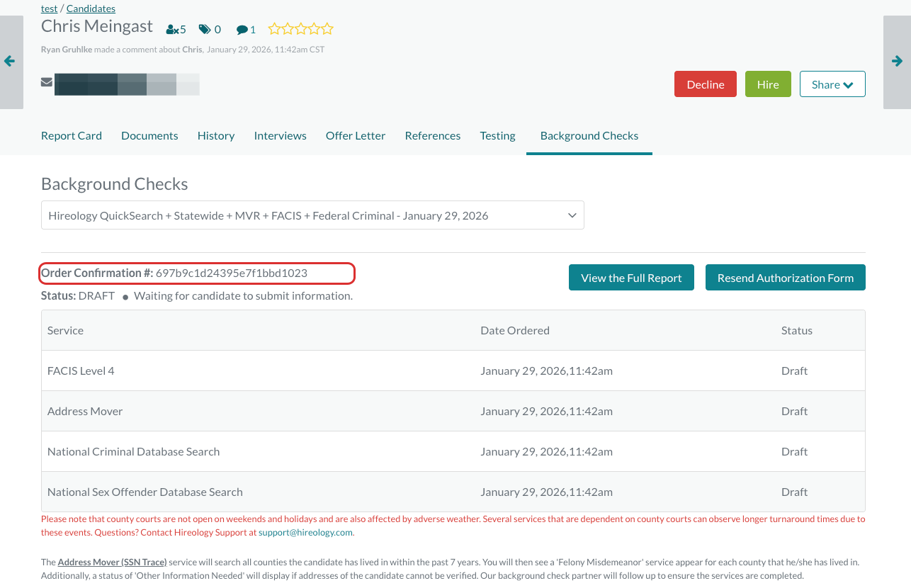Click the Status column header
The image size is (911, 588).
pos(797,330)
